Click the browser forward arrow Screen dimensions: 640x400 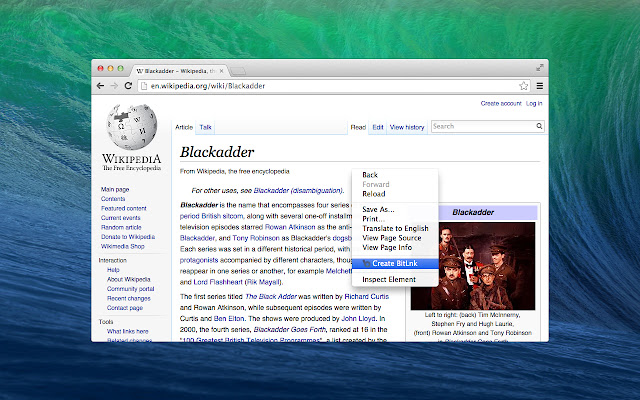pos(114,86)
